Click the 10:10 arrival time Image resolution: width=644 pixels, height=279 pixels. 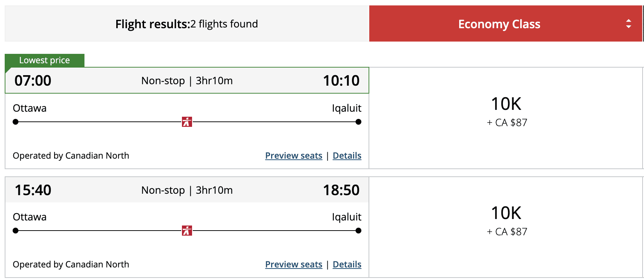pyautogui.click(x=341, y=81)
